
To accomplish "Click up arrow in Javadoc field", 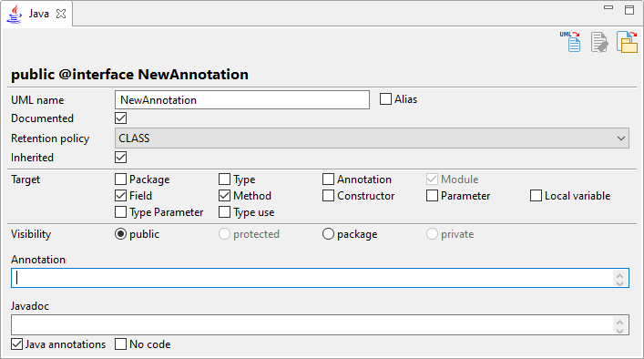I will tap(619, 322).
